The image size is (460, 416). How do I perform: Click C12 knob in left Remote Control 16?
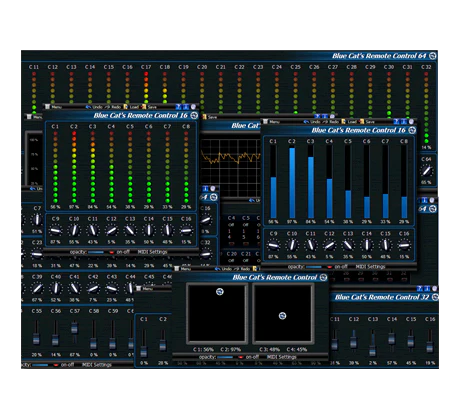111,230
